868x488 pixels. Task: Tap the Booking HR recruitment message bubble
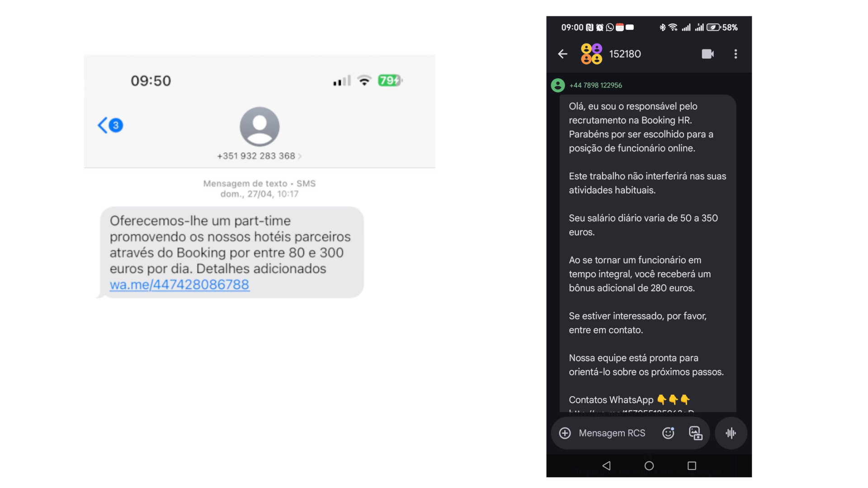coord(648,253)
